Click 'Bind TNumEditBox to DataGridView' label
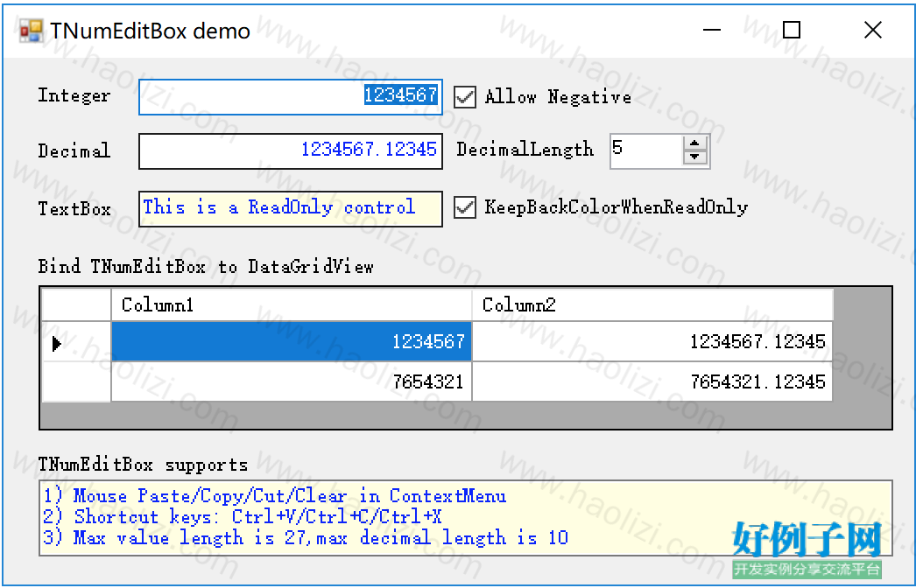This screenshot has height=588, width=916. click(x=206, y=267)
